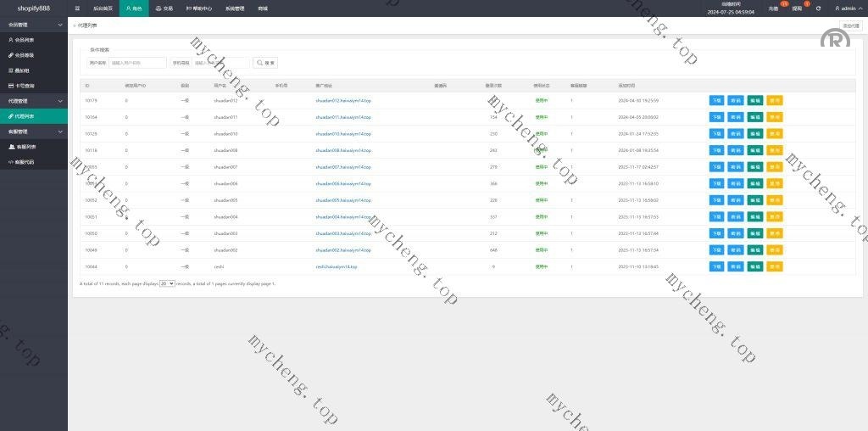Open the records-per-page dropdown showing 20

167,283
